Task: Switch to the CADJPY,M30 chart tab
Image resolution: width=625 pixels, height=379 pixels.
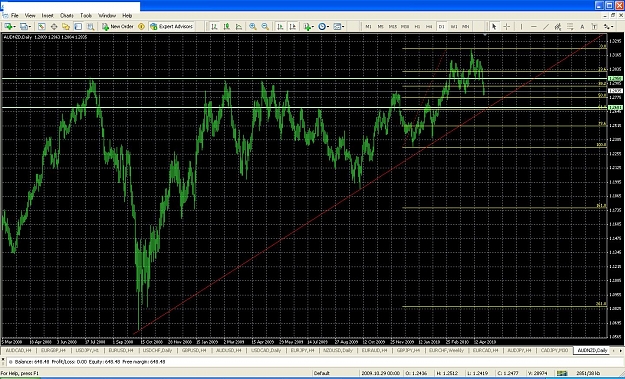Action: click(554, 350)
